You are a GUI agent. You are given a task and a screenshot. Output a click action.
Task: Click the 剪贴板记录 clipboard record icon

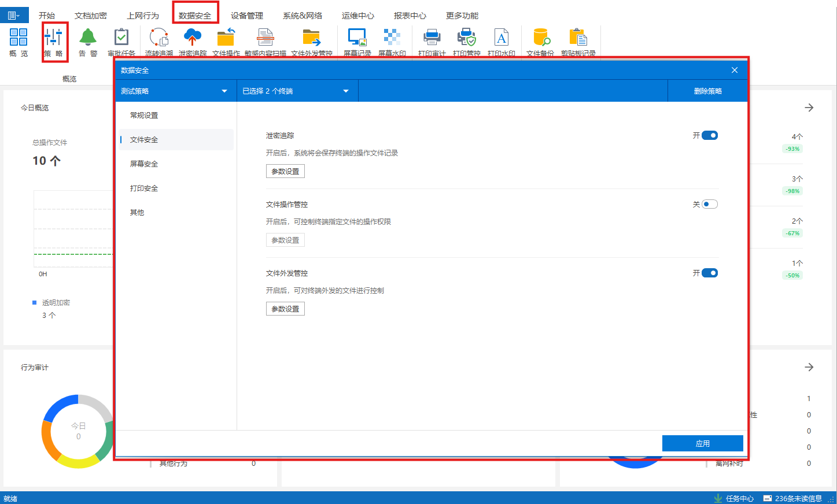(x=578, y=40)
